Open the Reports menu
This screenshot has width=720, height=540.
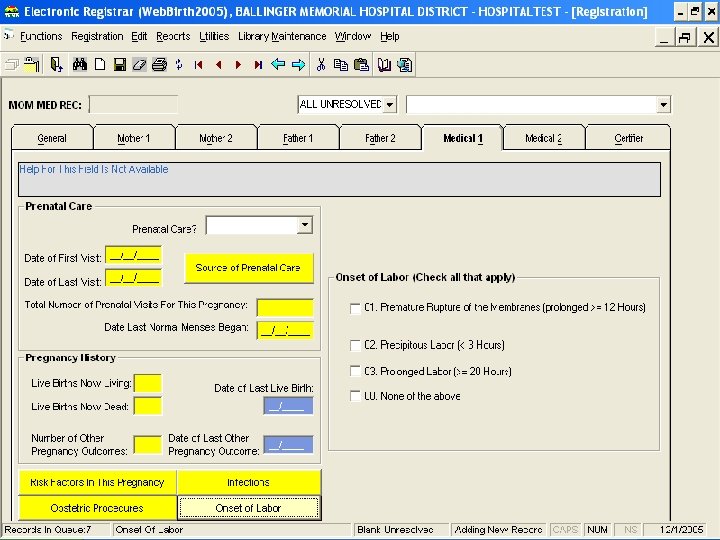[x=173, y=36]
